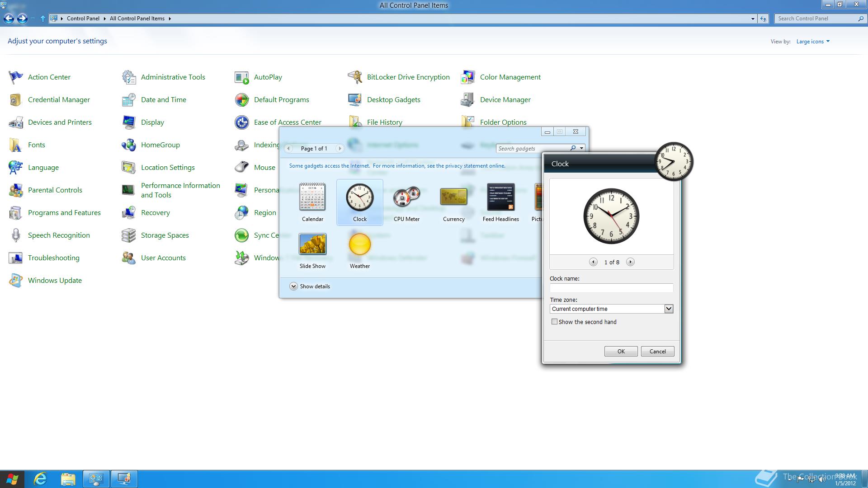Select the CPU Meter gadget
The image size is (868, 488).
pyautogui.click(x=406, y=202)
